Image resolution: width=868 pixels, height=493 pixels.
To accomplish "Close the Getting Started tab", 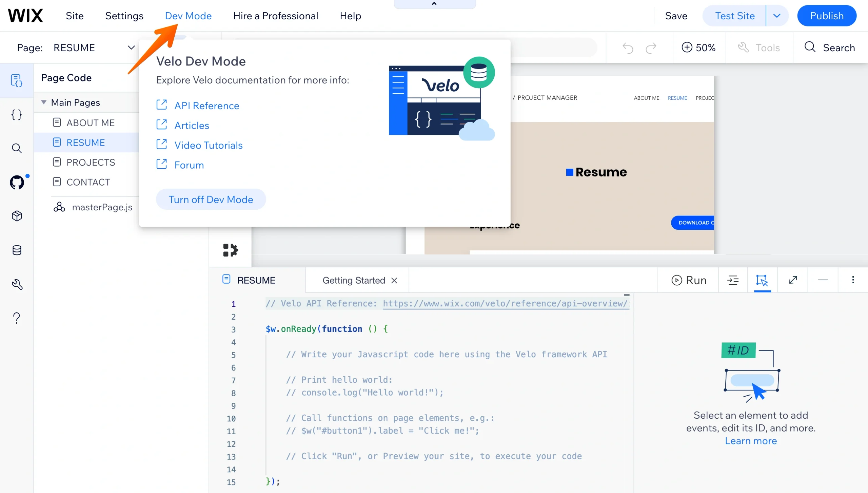I will (394, 281).
